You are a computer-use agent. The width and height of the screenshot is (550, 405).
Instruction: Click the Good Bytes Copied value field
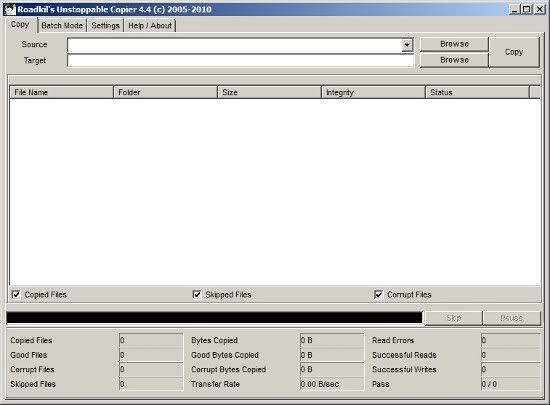point(332,355)
